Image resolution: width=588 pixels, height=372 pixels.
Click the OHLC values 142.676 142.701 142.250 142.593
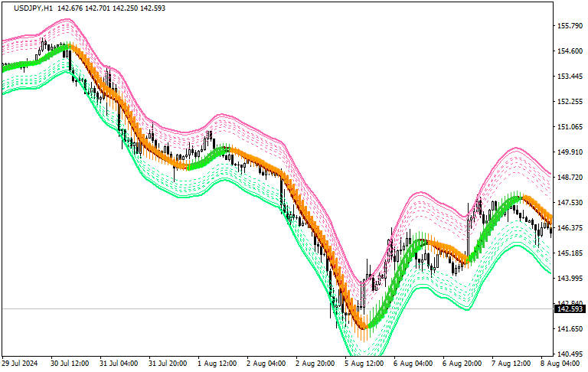point(111,8)
